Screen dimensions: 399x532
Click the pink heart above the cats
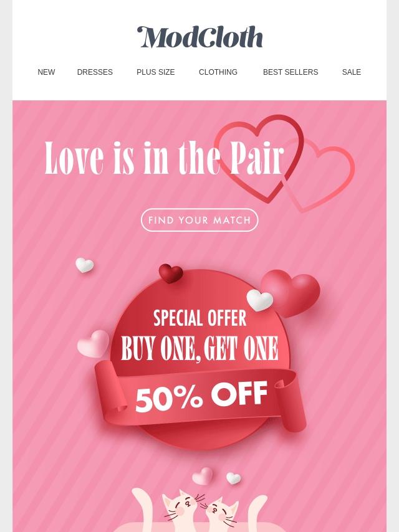203,476
